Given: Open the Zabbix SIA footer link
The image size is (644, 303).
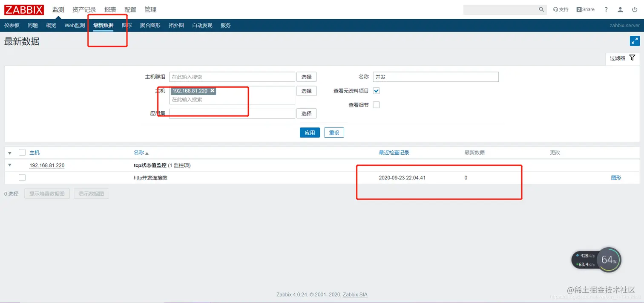Looking at the screenshot, I should [x=355, y=294].
